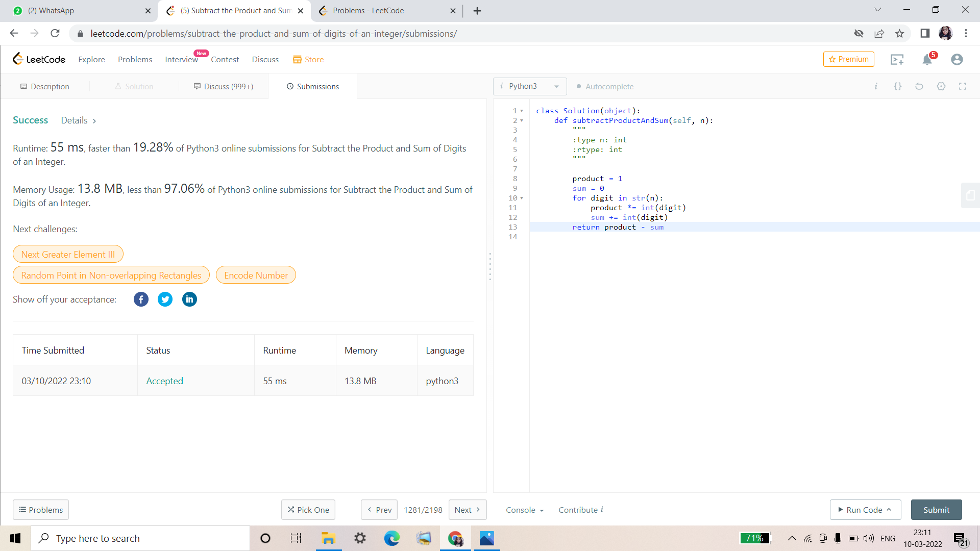
Task: Open the Accepted submission status link
Action: point(164,381)
